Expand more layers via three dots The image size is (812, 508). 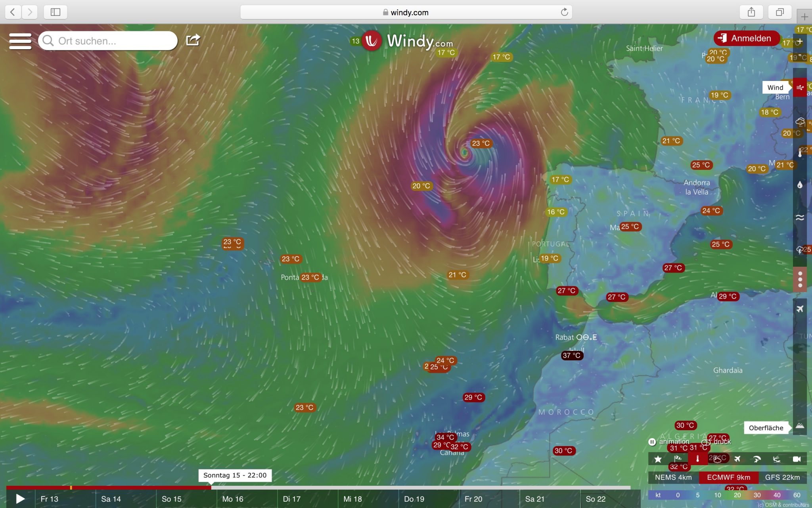(800, 279)
